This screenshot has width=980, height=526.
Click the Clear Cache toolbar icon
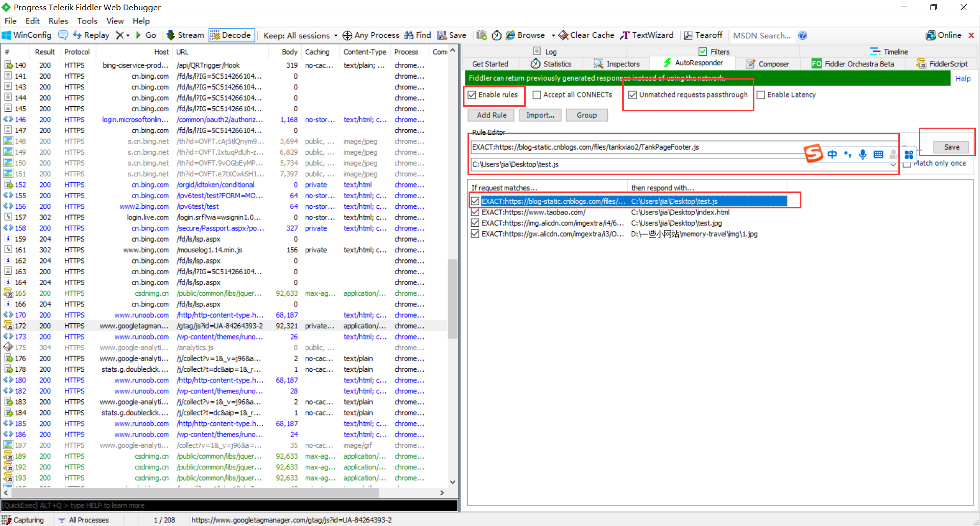click(x=563, y=35)
